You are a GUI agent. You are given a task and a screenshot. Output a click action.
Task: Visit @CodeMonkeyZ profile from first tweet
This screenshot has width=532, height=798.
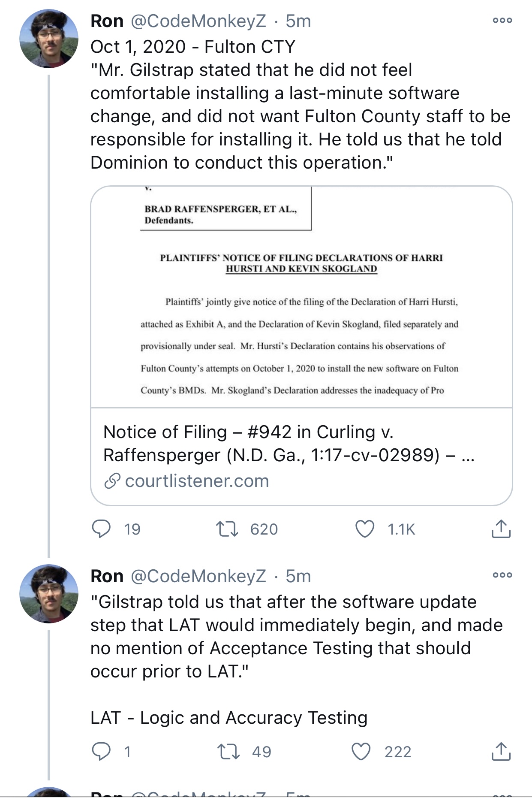(x=198, y=21)
